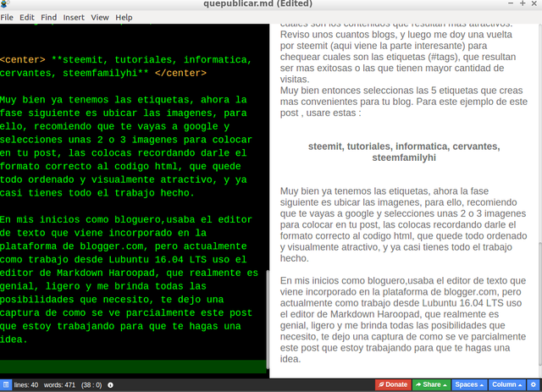Expand the Column layout dropdown
542x392 pixels.
[x=506, y=384]
